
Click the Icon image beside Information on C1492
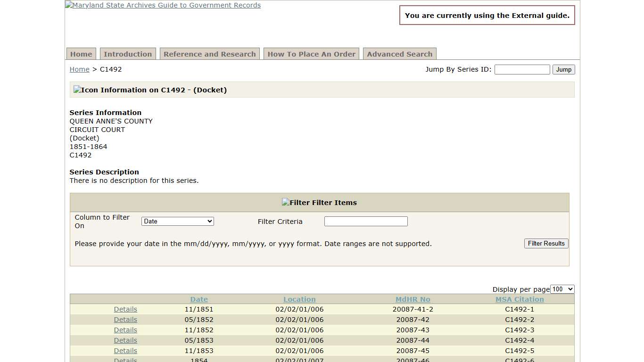click(x=86, y=90)
